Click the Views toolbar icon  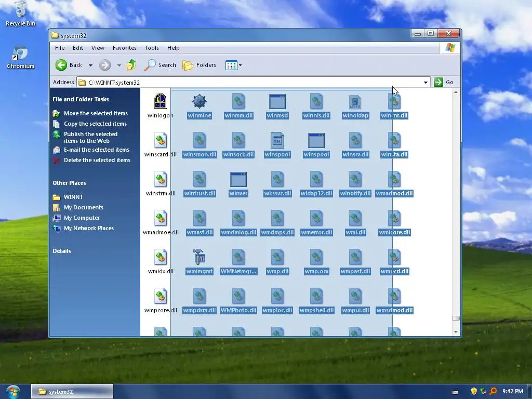click(231, 65)
